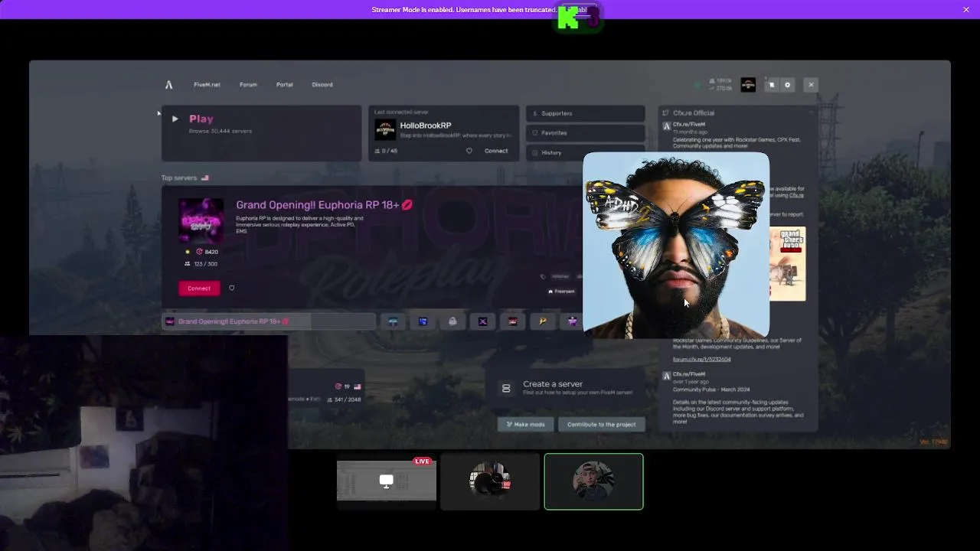Favorite HolloBrookRP with the heart icon
Image resolution: width=980 pixels, height=551 pixels.
(469, 151)
